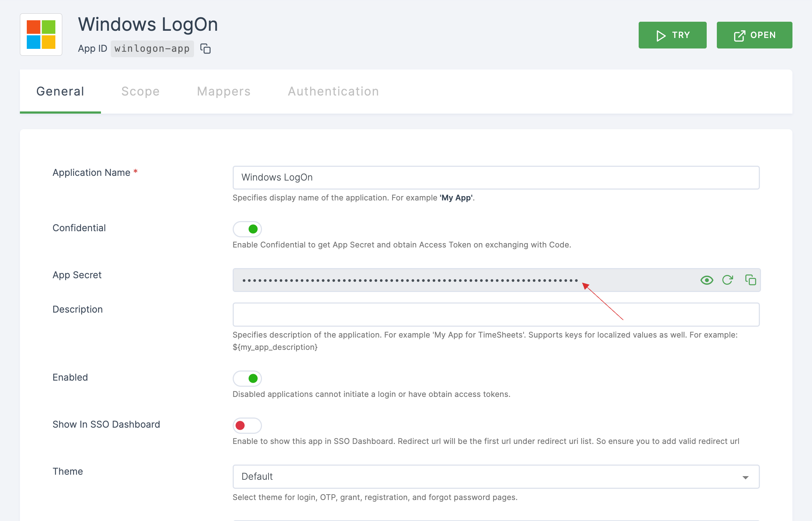812x521 pixels.
Task: Reveal the App Secret with eye icon
Action: pyautogui.click(x=707, y=280)
